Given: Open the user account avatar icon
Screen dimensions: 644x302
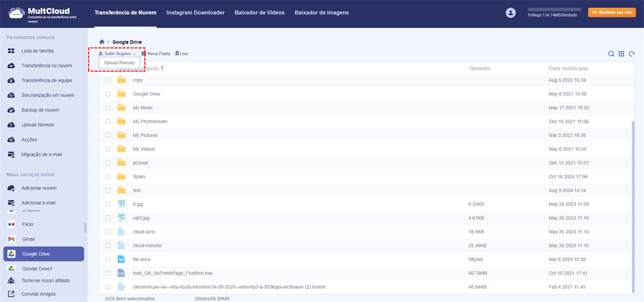Looking at the screenshot, I should (510, 12).
